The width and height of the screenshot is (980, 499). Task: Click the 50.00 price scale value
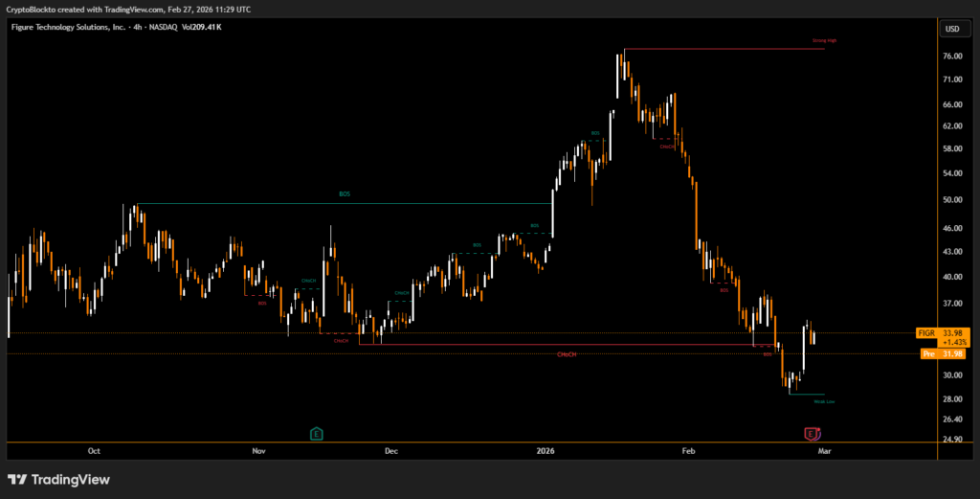pos(952,200)
